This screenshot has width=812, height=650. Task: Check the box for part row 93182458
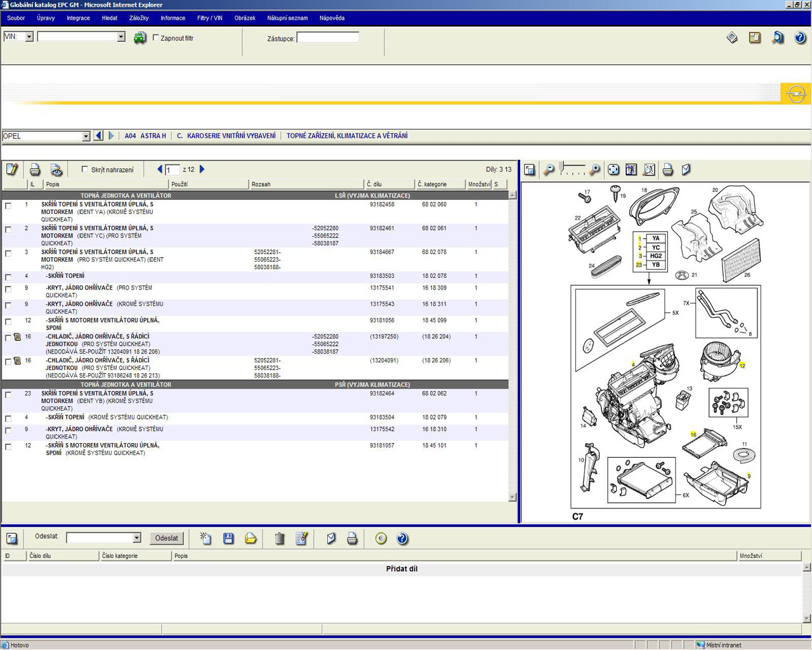(8, 206)
